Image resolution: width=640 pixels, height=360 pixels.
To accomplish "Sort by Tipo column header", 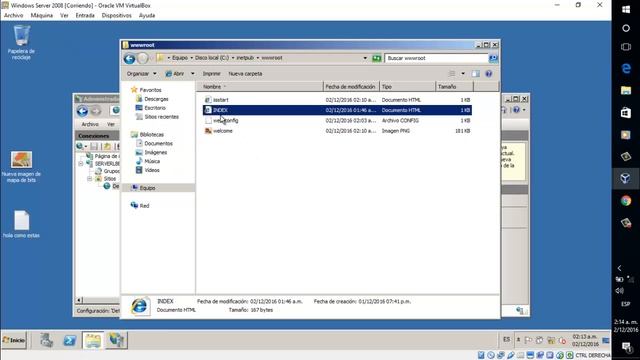I will [407, 87].
